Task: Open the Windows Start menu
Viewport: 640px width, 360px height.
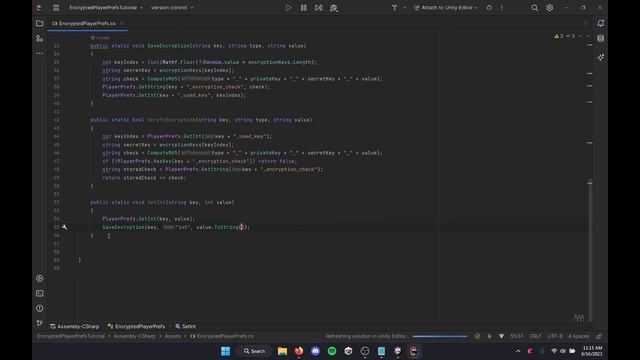Action: [225, 351]
